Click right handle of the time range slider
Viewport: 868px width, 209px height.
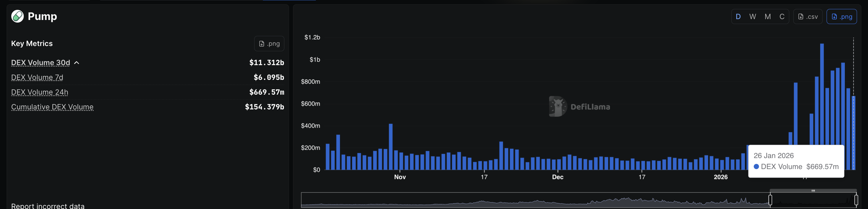tap(856, 200)
